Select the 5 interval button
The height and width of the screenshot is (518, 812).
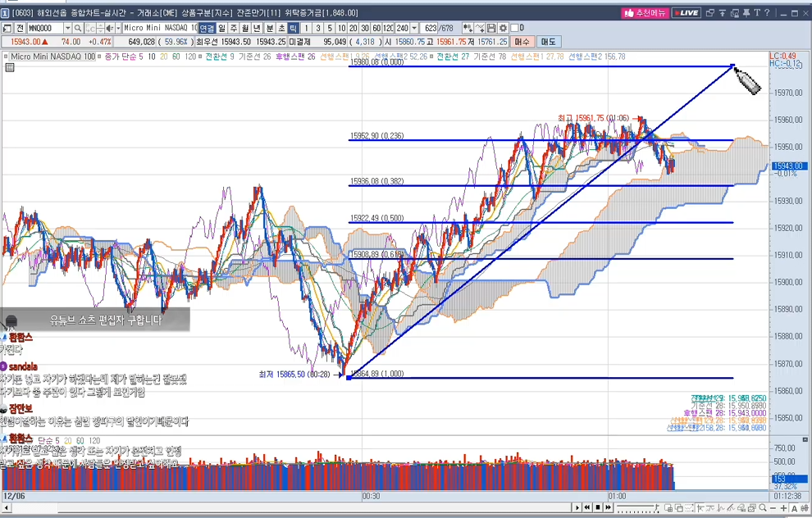(x=330, y=28)
